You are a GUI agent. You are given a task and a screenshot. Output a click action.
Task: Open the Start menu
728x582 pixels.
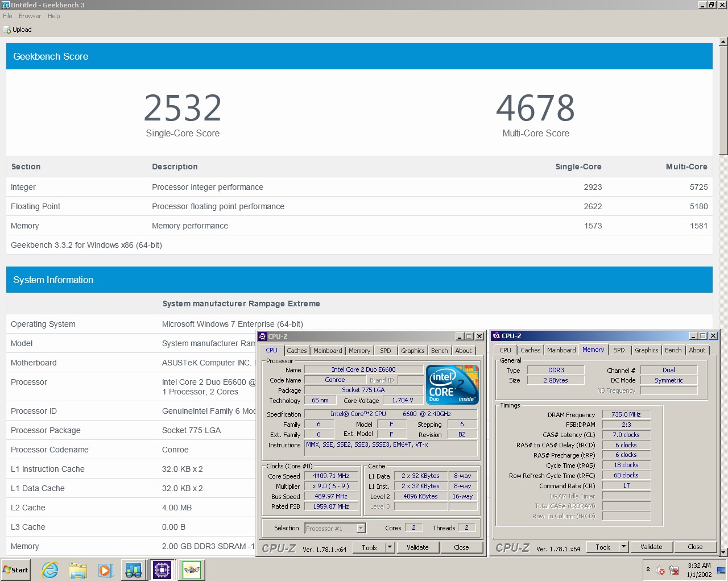coord(15,569)
